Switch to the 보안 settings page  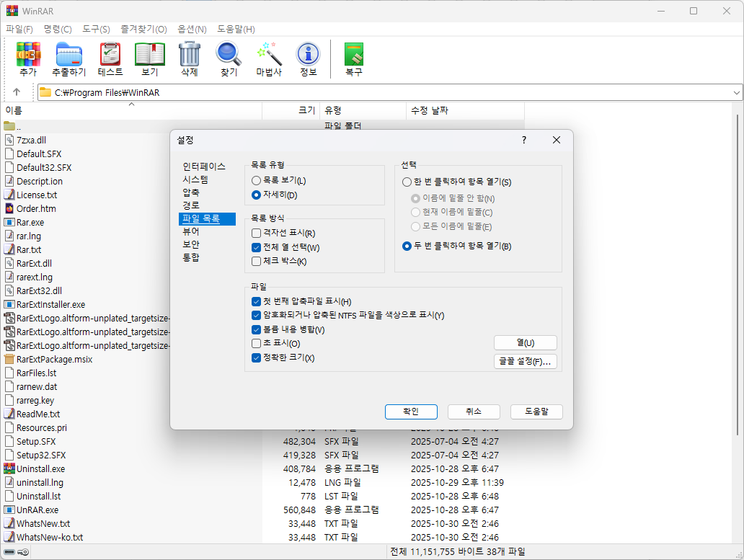191,244
